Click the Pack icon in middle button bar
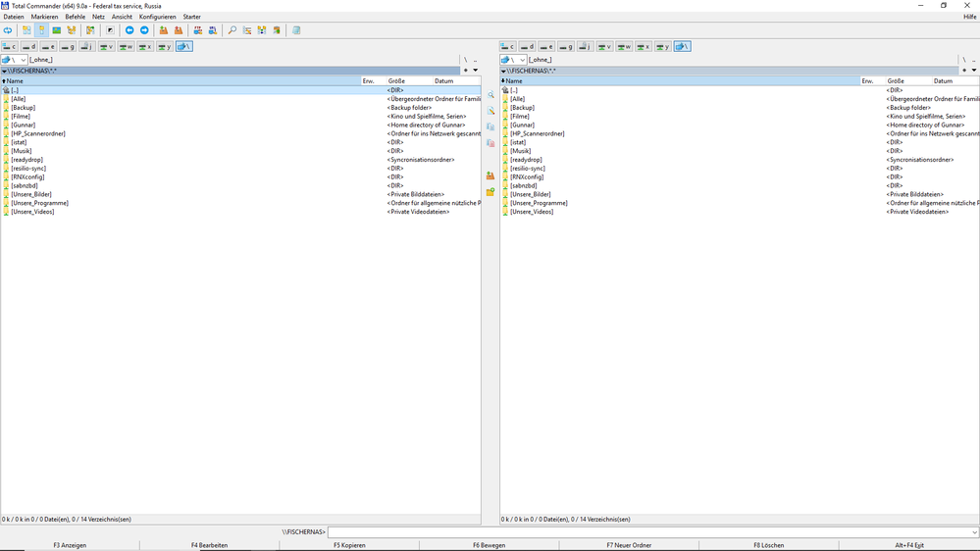Viewport: 980px width, 551px height. (x=490, y=176)
